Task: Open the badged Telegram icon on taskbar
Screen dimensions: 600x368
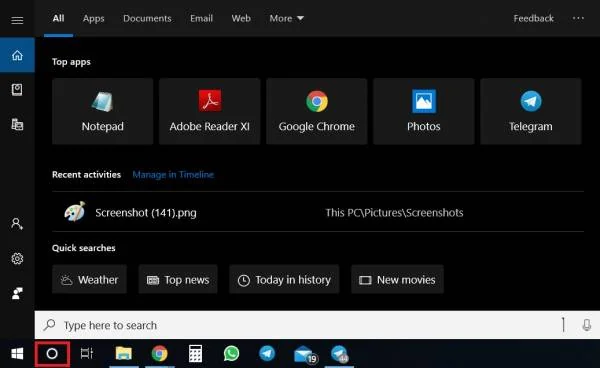Action: pyautogui.click(x=339, y=354)
